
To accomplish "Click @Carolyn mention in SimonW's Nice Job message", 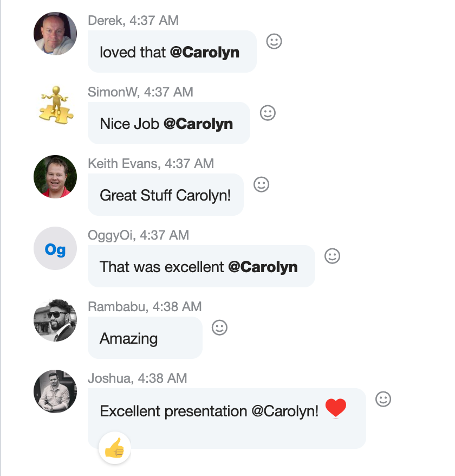I will 198,124.
